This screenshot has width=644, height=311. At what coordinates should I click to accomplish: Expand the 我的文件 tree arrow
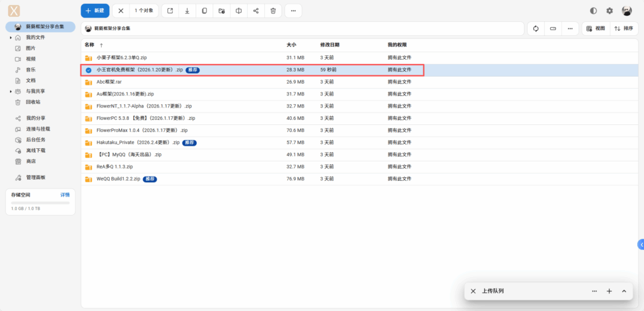coord(11,38)
